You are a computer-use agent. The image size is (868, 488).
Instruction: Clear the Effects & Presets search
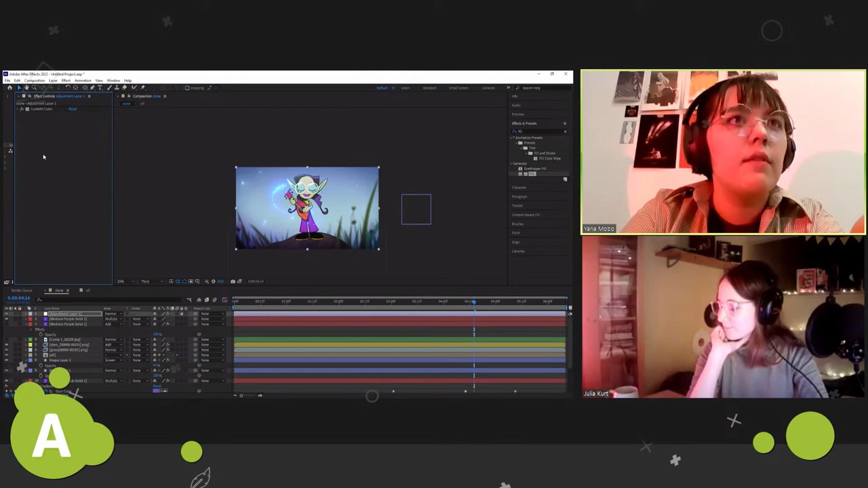click(x=565, y=131)
